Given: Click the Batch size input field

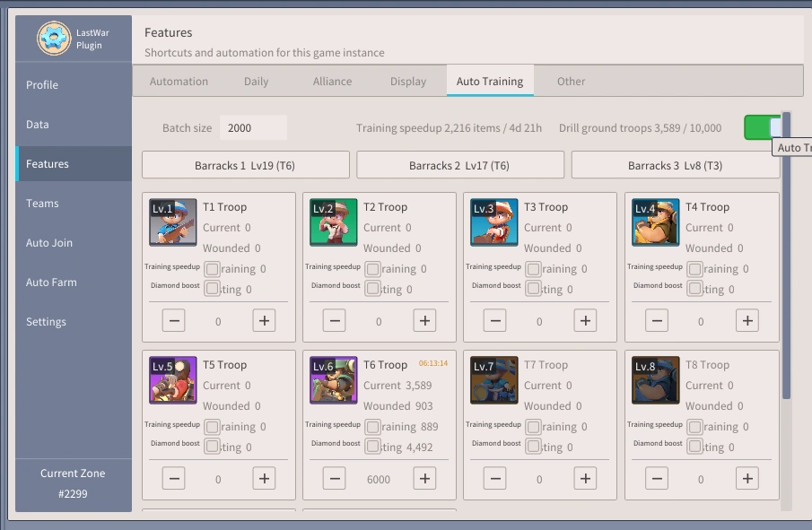Looking at the screenshot, I should pyautogui.click(x=253, y=128).
